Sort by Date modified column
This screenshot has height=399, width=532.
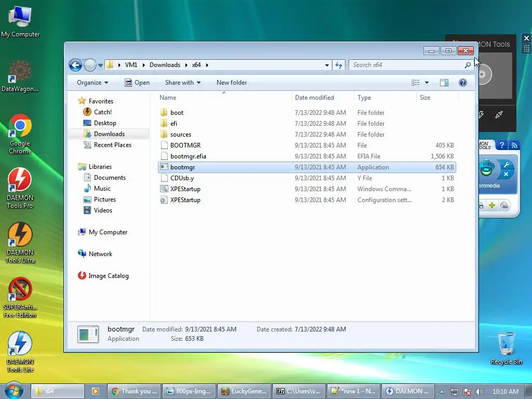pos(322,97)
